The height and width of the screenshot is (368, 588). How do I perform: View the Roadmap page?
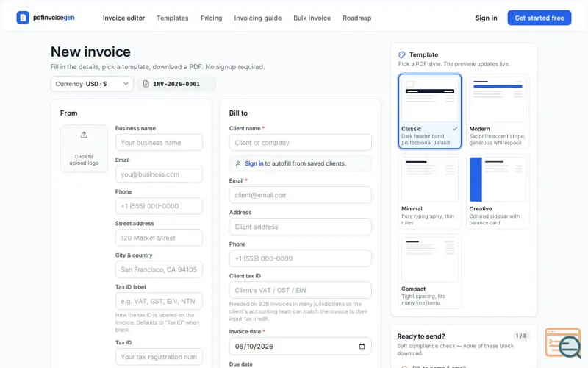[x=357, y=18]
